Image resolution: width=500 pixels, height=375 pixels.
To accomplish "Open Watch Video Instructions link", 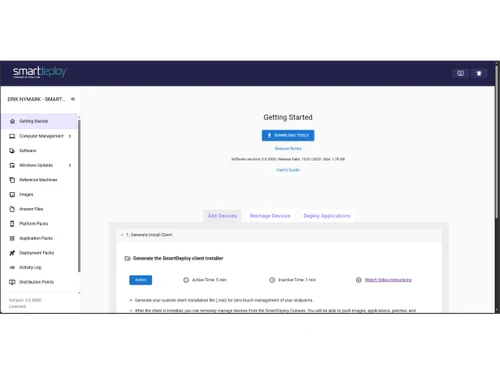I will (388, 280).
